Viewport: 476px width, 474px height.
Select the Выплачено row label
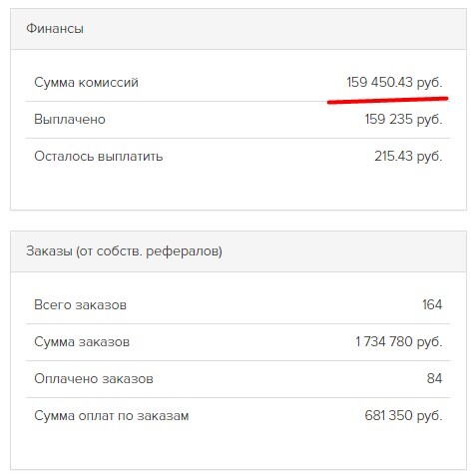tap(70, 119)
